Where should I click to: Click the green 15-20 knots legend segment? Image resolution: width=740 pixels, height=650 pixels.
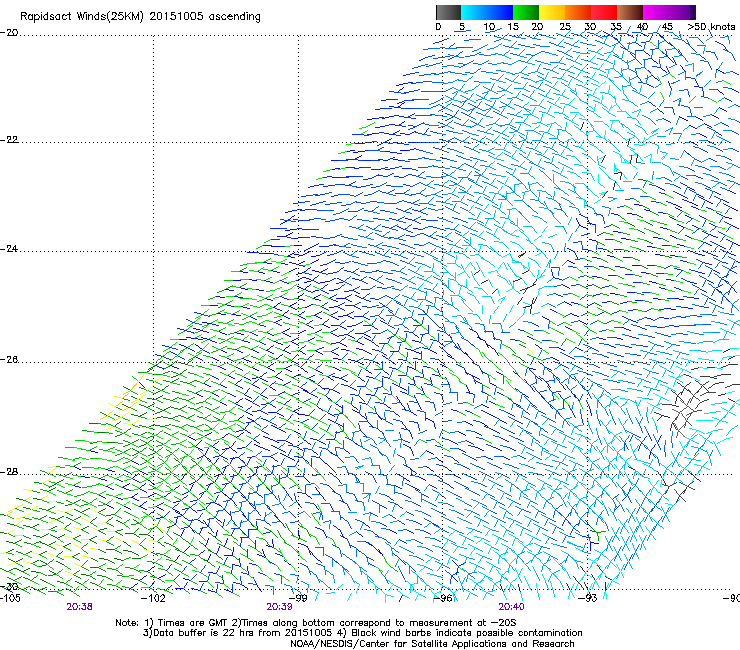[526, 12]
